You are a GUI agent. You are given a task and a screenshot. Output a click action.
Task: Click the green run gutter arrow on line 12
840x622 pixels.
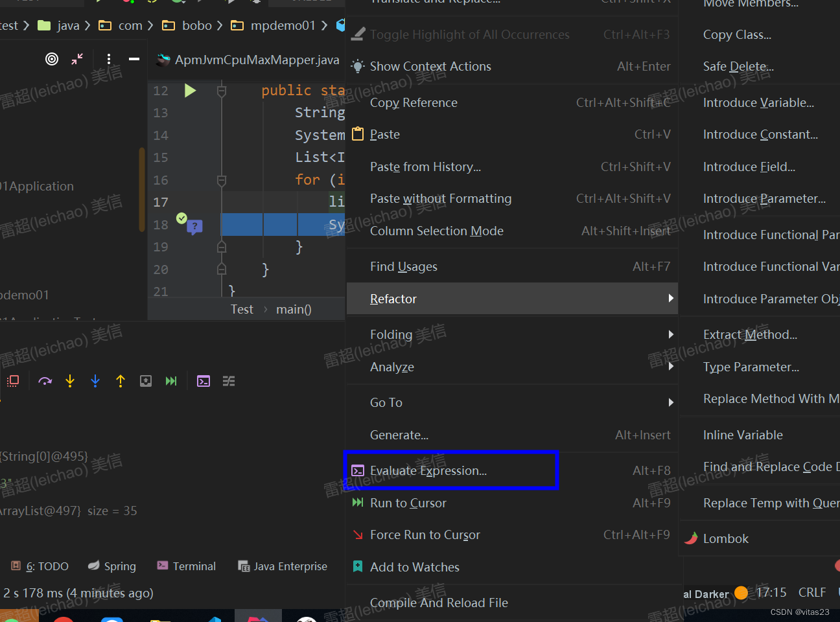tap(190, 90)
